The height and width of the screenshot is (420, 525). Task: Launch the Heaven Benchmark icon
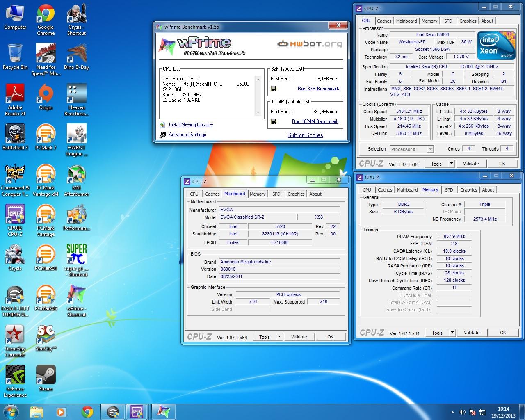pos(77,100)
